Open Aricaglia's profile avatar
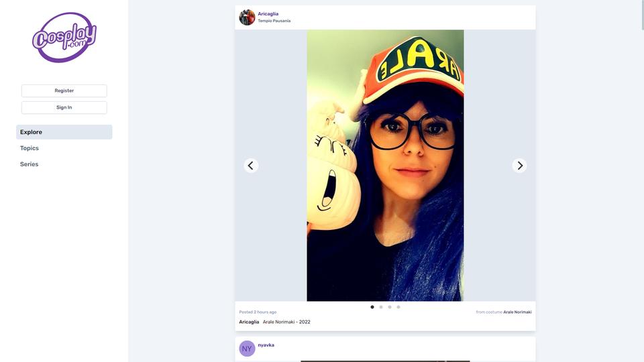 coord(248,17)
